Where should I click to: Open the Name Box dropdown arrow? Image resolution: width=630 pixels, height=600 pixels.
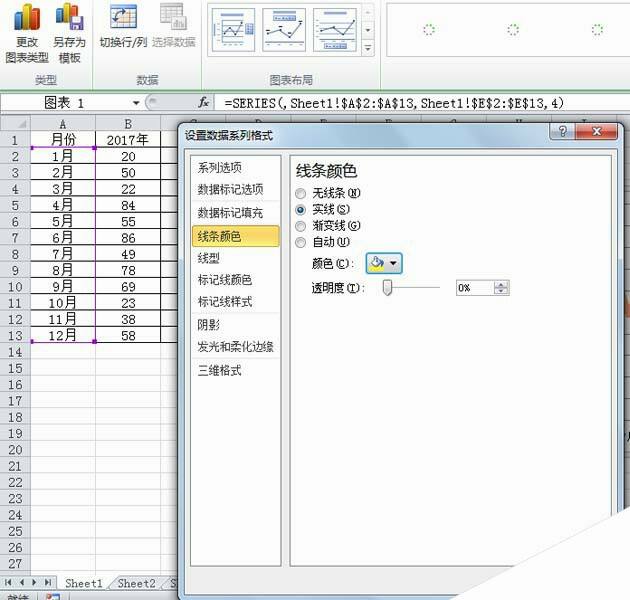click(136, 103)
